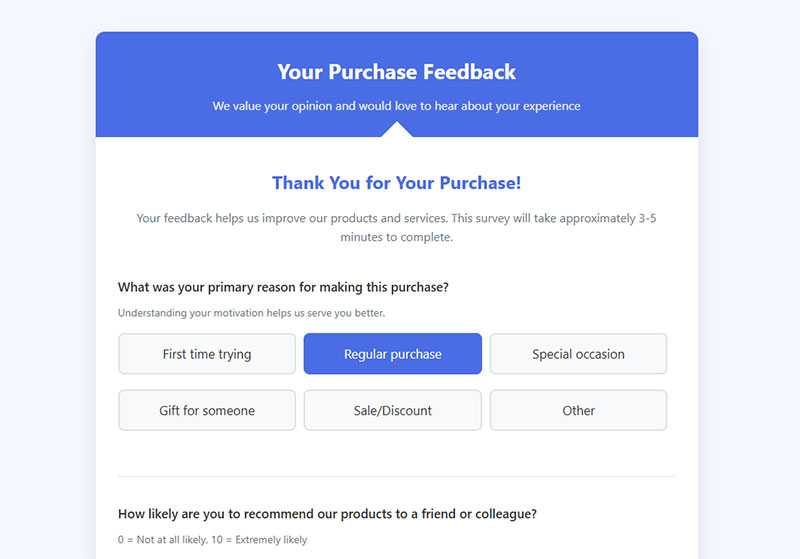Click the page background left of the card
The image size is (800, 559).
[47, 280]
